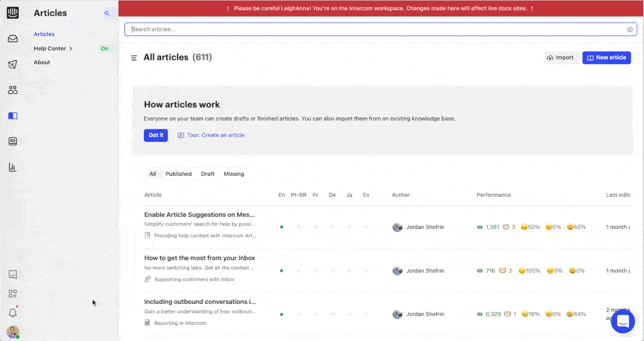644x341 pixels.
Task: Toggle English status dot for Enable Article Suggestions
Action: click(281, 227)
